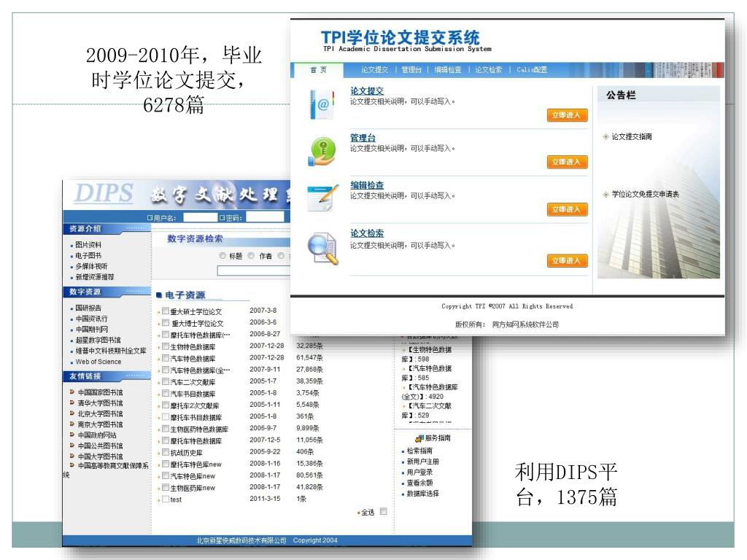This screenshot has width=747, height=560.
Task: Click the 维普中文科技期刊全文库 link
Action: (111, 351)
